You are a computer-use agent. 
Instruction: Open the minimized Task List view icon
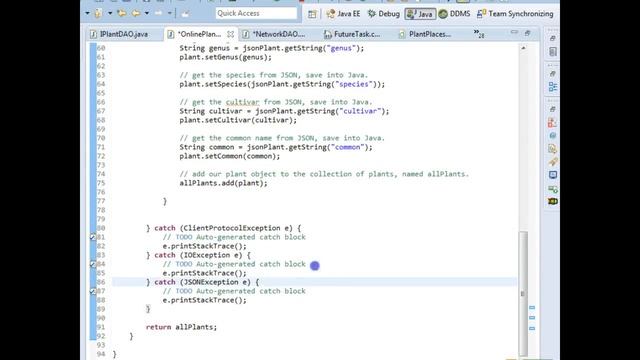[x=553, y=52]
